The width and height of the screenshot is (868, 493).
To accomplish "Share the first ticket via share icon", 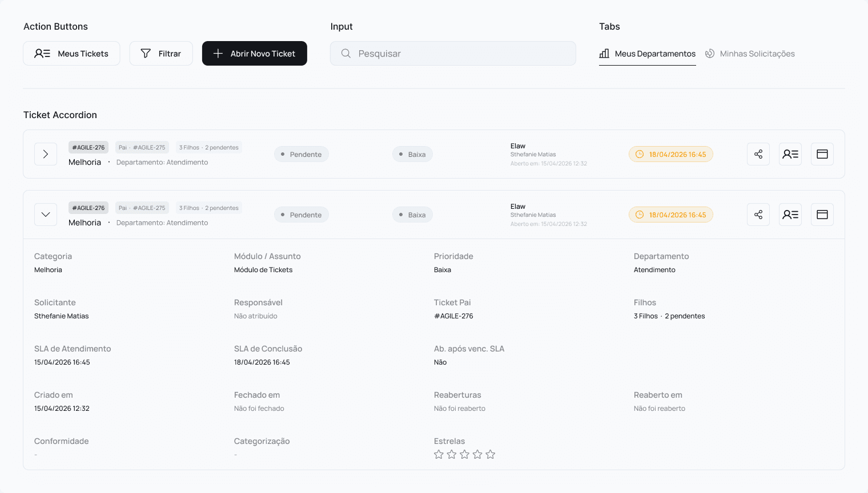I will click(758, 154).
